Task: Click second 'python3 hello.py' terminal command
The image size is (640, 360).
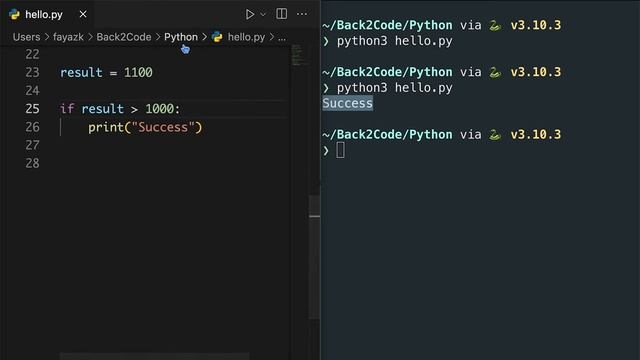Action: [394, 88]
